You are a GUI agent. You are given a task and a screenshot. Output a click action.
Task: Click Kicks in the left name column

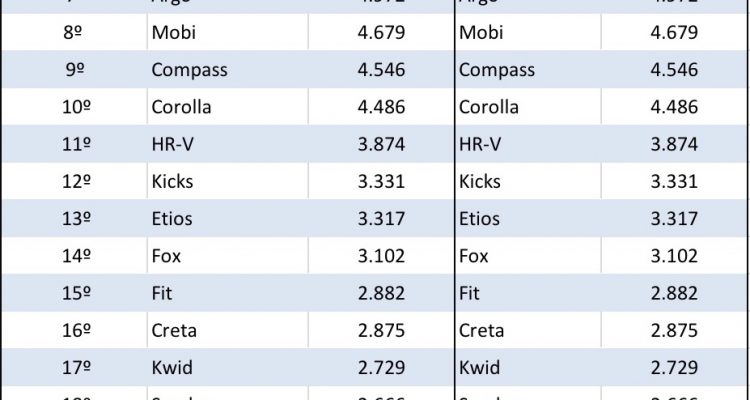pos(172,181)
